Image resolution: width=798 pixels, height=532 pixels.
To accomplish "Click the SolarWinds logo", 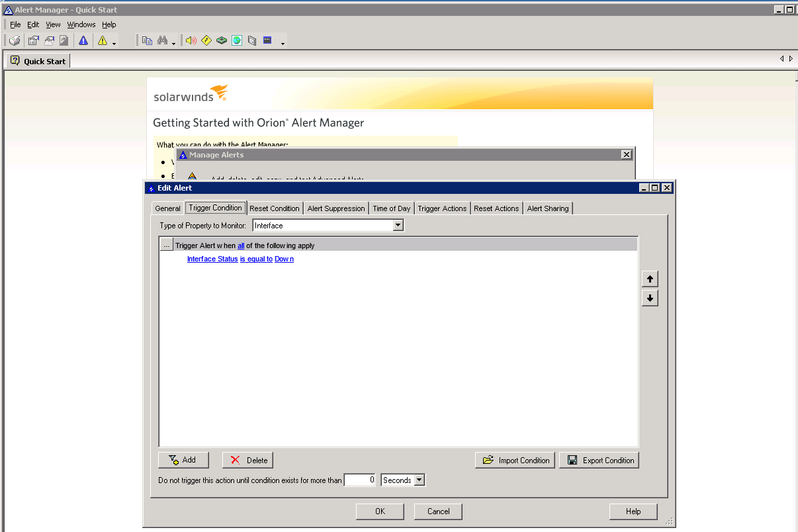I will point(191,93).
